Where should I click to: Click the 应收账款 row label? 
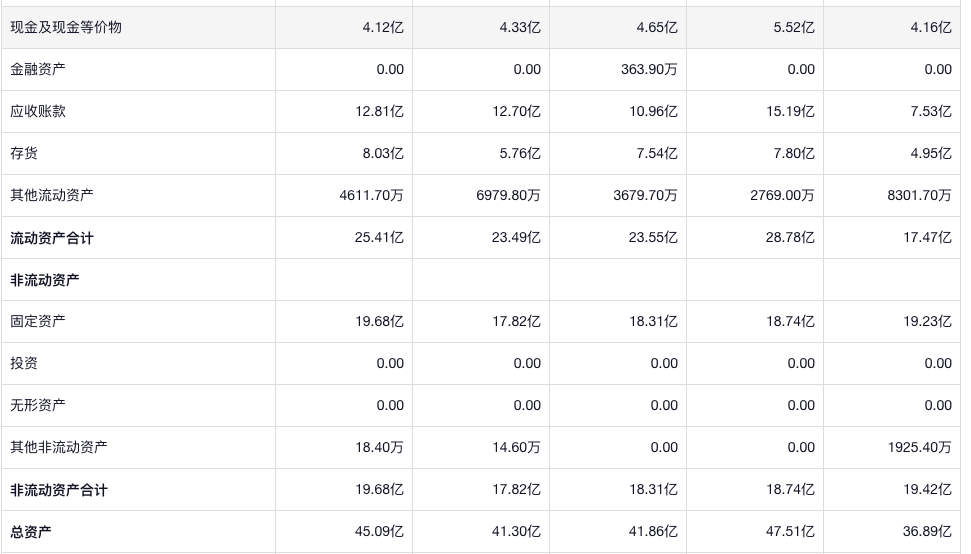39,112
